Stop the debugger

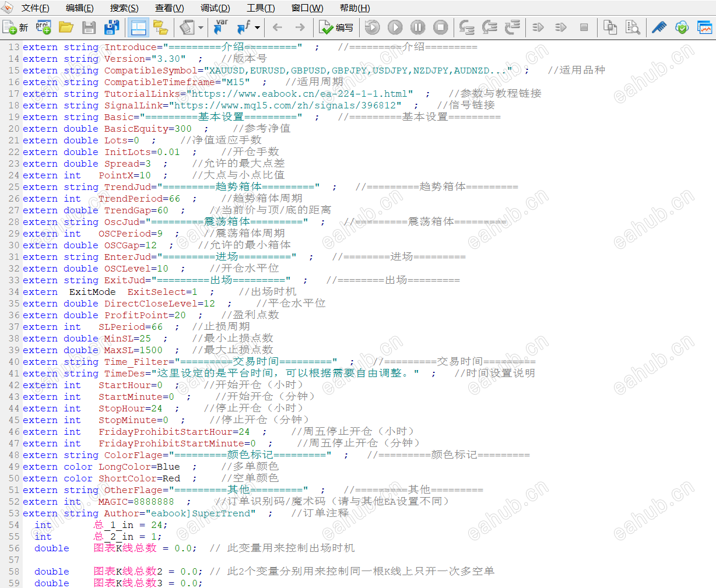pyautogui.click(x=441, y=27)
